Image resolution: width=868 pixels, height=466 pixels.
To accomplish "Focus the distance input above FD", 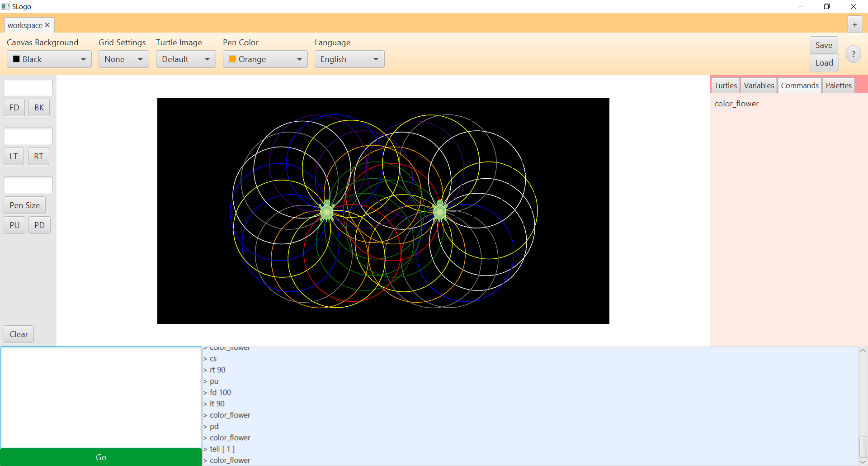I will (x=28, y=88).
